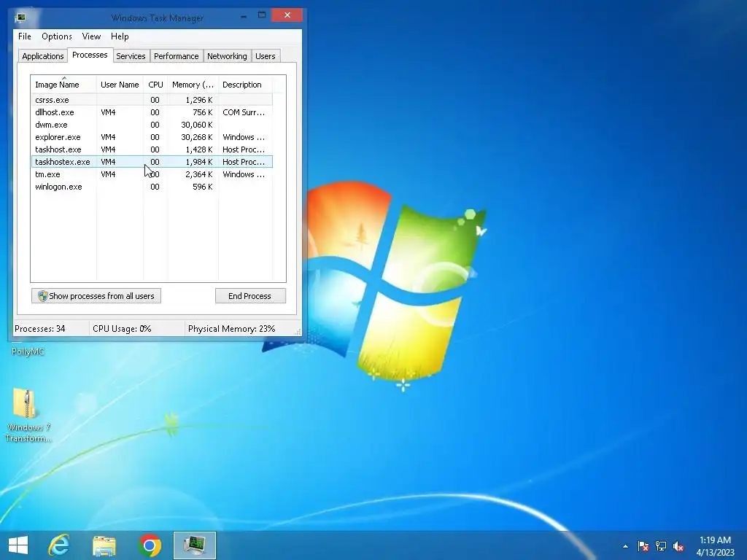Open File Explorer from taskbar
Screen dimensions: 747x560
point(104,545)
